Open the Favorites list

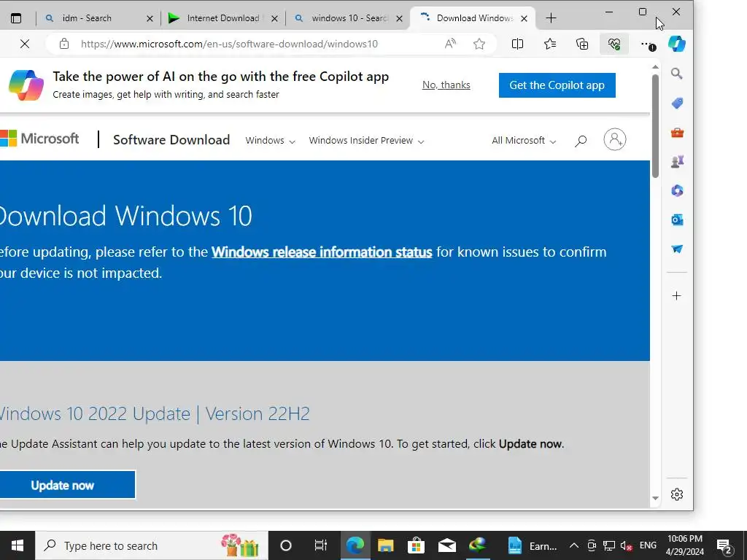point(550,44)
